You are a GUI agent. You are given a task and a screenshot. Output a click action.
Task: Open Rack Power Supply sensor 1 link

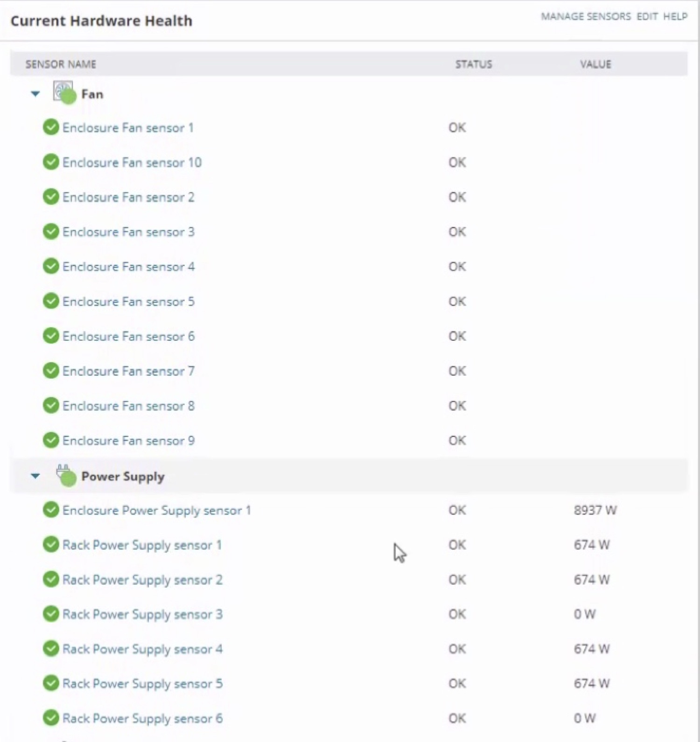142,545
